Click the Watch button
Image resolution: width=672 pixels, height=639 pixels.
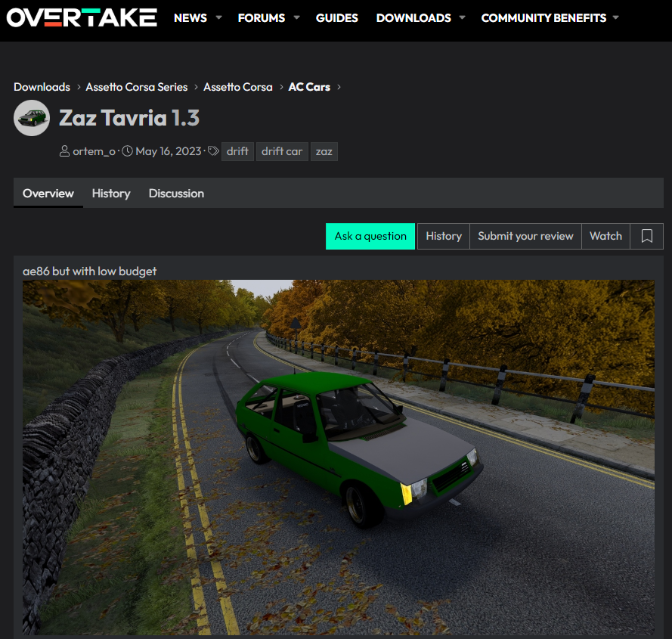[x=605, y=236]
